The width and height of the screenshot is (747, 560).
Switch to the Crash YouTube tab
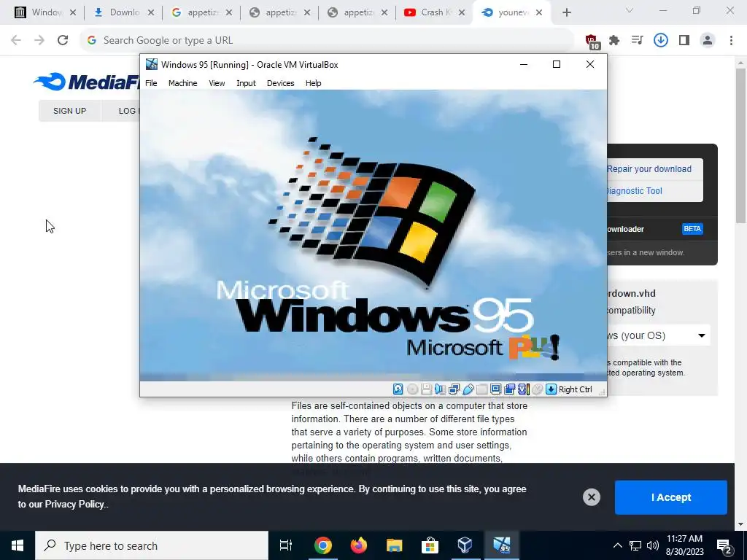[429, 12]
